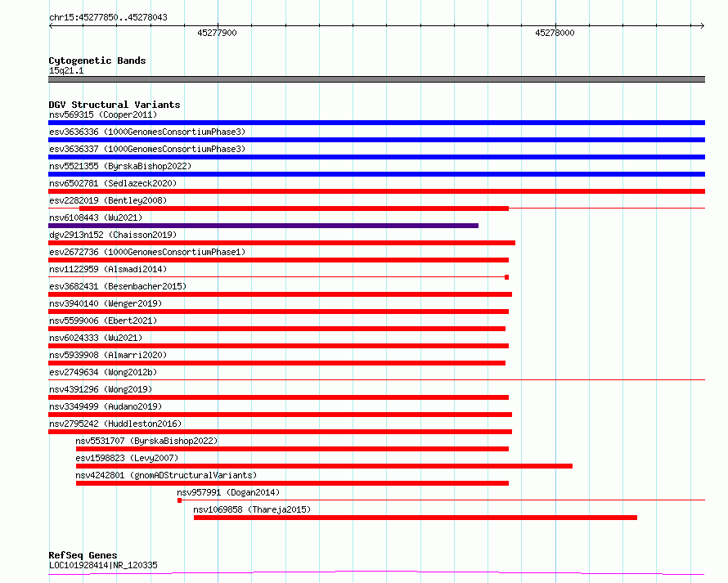
Task: Select the gray 15q21.1 cytogenetic band bar
Action: point(376,79)
